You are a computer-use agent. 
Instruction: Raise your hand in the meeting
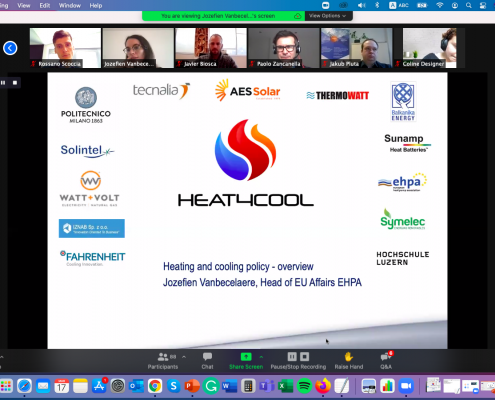tap(349, 361)
